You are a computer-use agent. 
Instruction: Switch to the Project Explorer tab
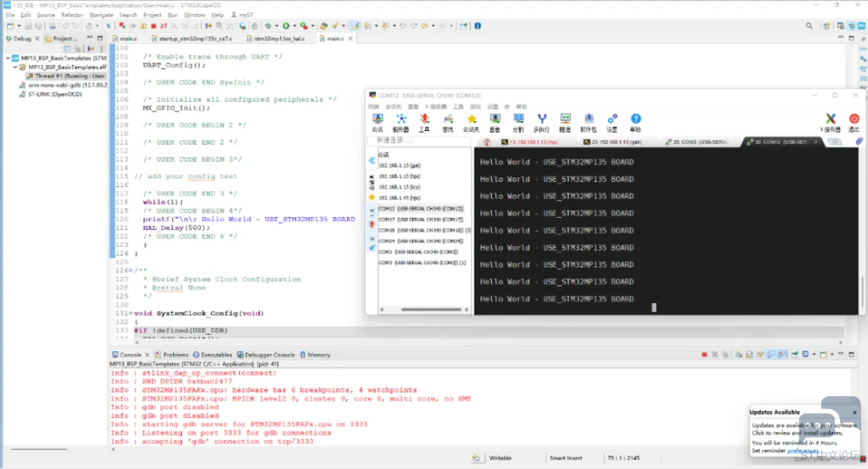(x=61, y=39)
